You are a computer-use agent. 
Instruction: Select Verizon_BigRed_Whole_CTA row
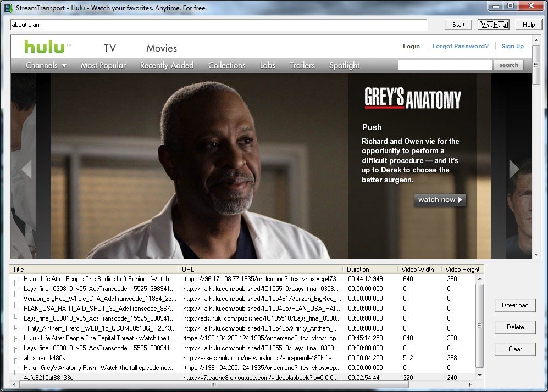click(x=242, y=299)
